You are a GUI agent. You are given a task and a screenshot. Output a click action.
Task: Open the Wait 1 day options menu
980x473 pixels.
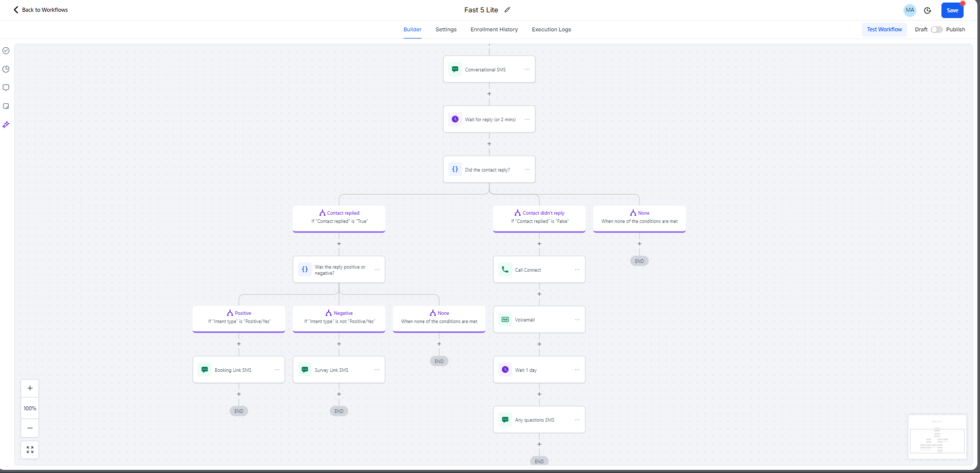pyautogui.click(x=577, y=370)
